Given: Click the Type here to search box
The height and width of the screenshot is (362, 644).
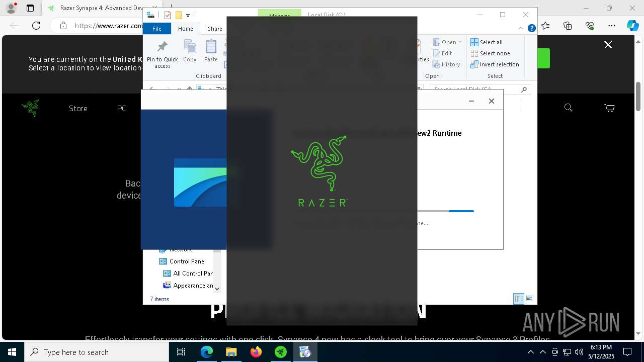Looking at the screenshot, I should (97, 352).
